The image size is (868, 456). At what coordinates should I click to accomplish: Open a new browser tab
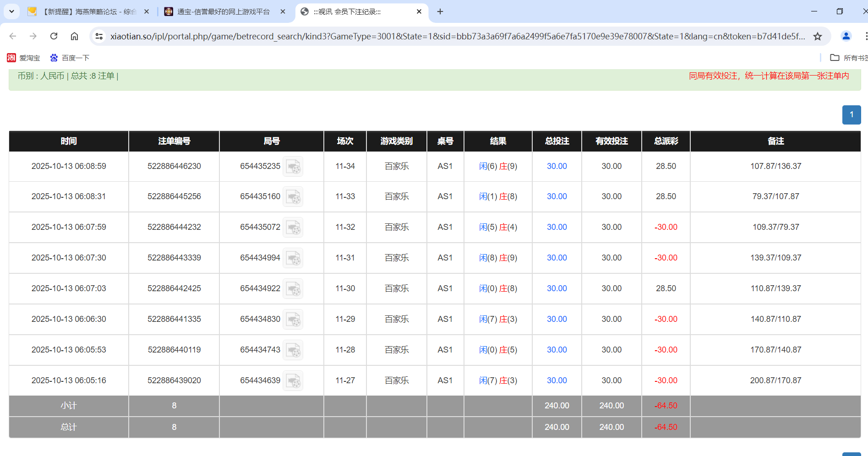(440, 11)
